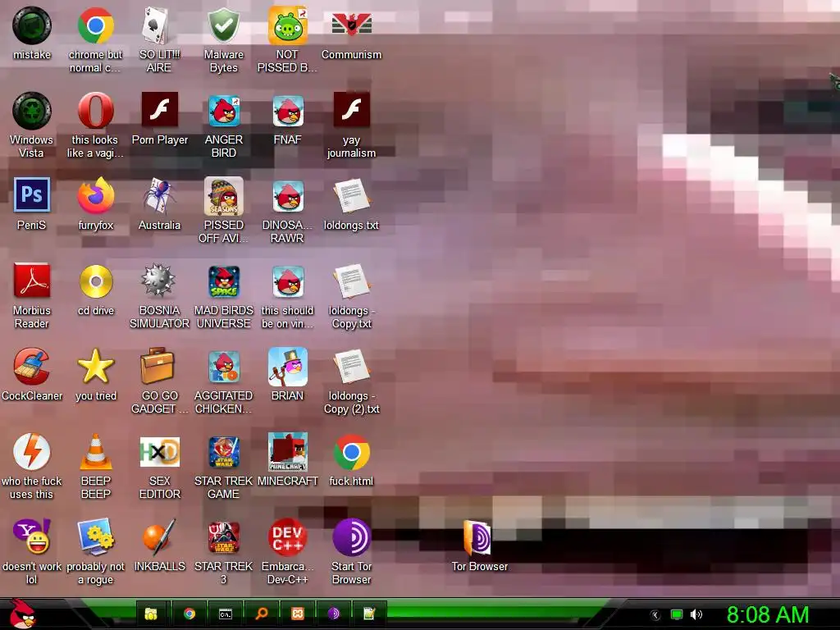Expand hidden system tray icons arrow
The height and width of the screenshot is (630, 840).
point(655,615)
